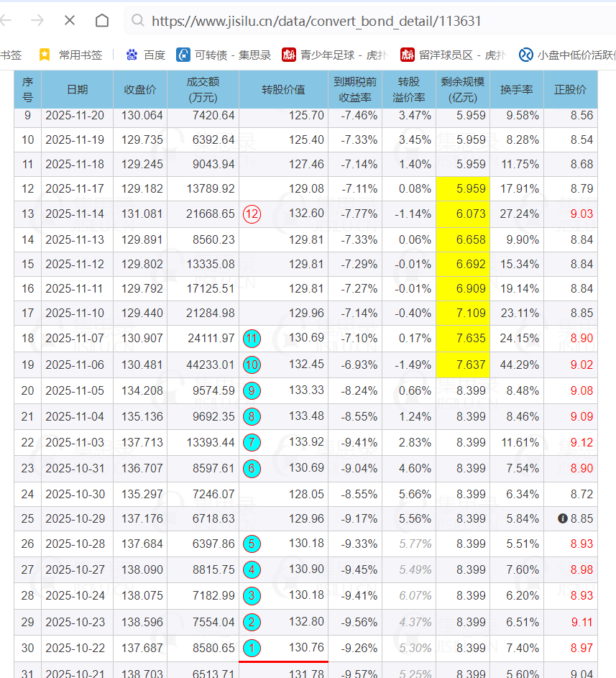Click the info icon beside 8.85
The image size is (616, 678).
(x=563, y=518)
